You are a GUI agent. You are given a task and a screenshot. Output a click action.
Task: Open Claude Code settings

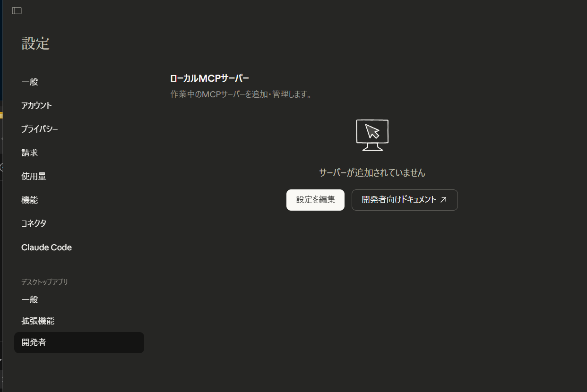tap(47, 247)
